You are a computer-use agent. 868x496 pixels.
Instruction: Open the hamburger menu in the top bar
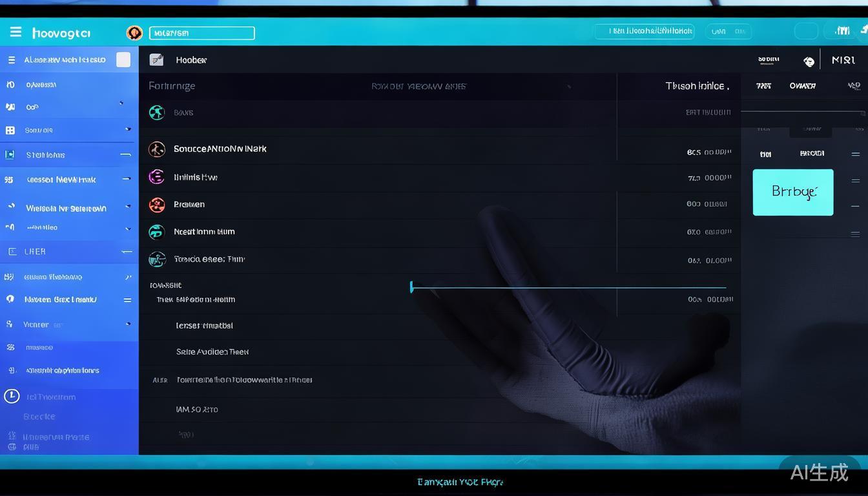coord(15,32)
